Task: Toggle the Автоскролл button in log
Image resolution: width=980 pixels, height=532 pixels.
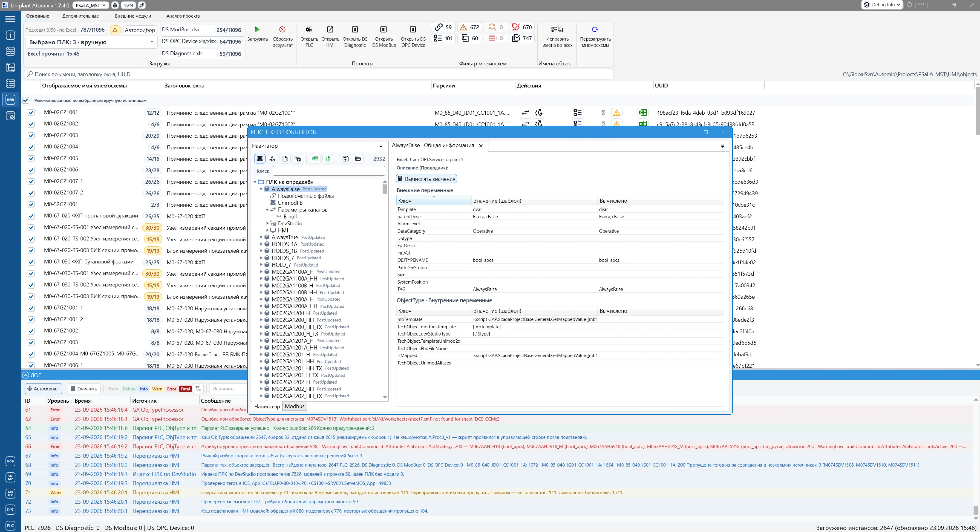Action: click(x=43, y=389)
